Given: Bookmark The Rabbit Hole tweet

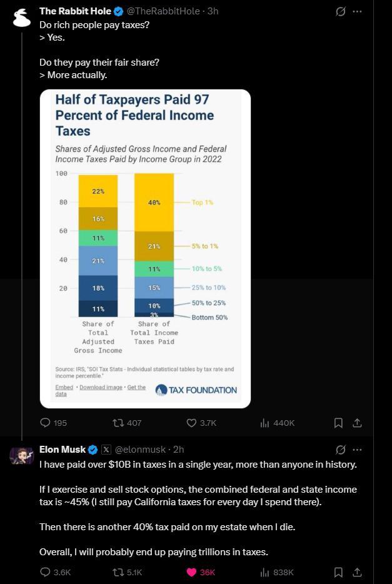Looking at the screenshot, I should (338, 423).
